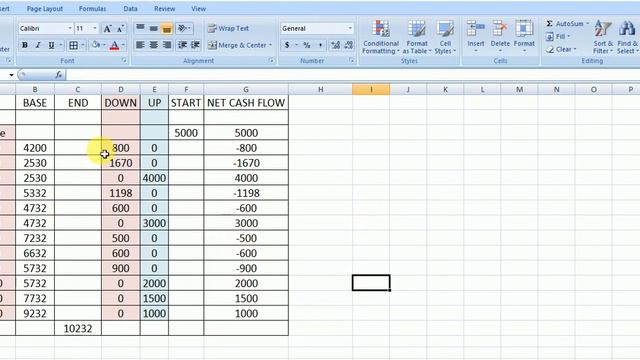
Task: Align text left
Action: click(x=140, y=45)
